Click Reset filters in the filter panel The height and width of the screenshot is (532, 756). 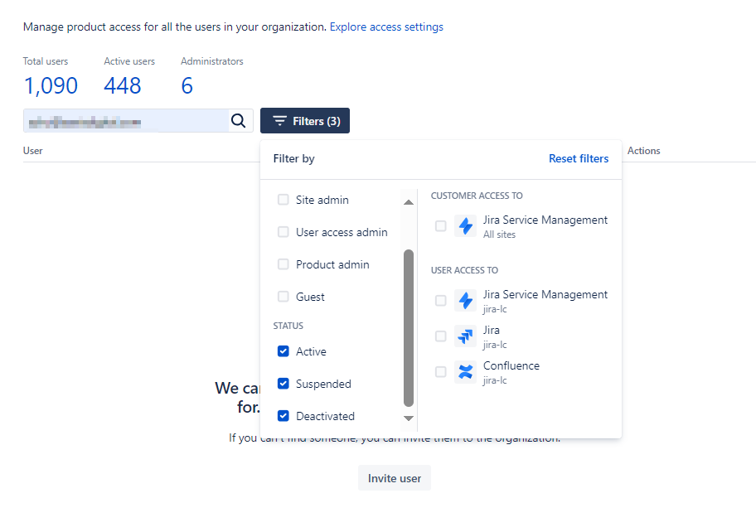(x=578, y=157)
